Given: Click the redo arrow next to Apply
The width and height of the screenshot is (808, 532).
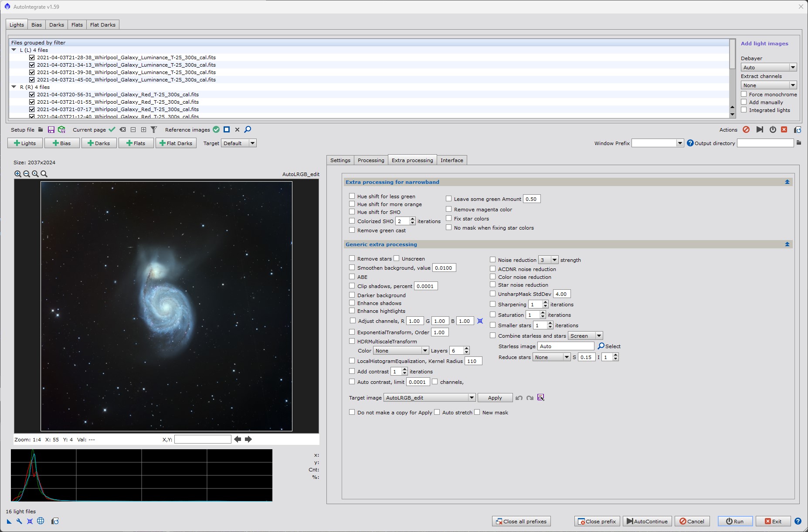Looking at the screenshot, I should click(x=530, y=398).
